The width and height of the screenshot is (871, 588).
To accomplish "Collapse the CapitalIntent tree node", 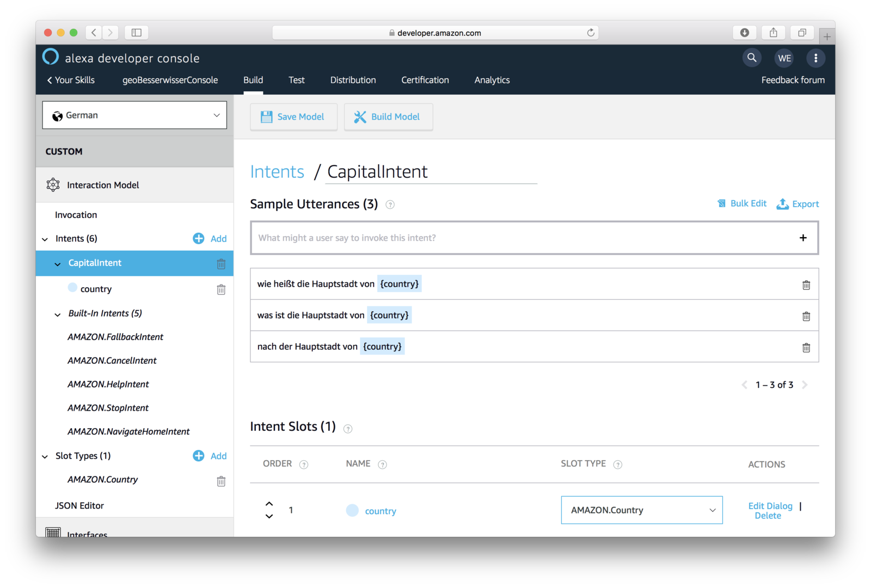I will coord(58,264).
